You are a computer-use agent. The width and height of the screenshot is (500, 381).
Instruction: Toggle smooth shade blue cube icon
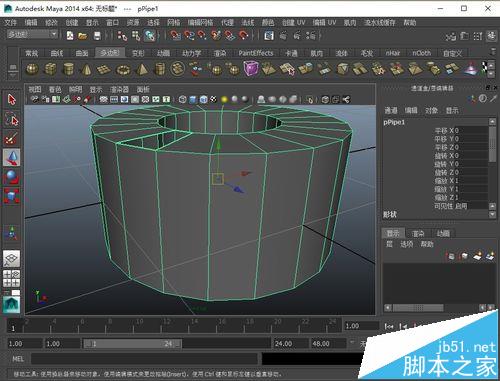(x=193, y=99)
